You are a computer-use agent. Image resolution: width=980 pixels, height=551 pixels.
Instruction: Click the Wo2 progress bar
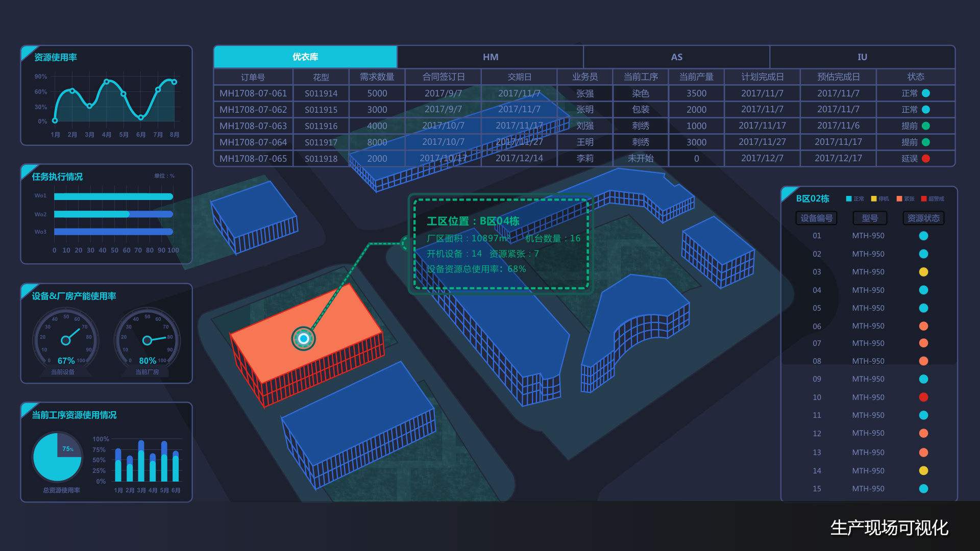pyautogui.click(x=113, y=214)
